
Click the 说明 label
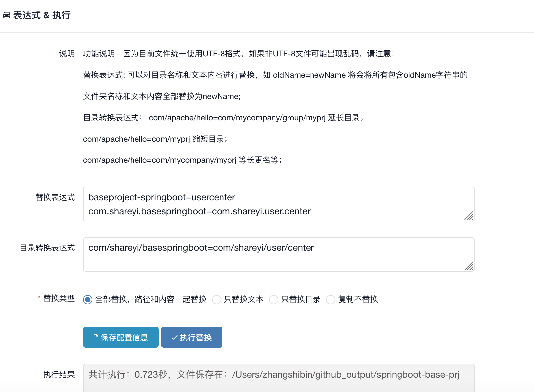(x=67, y=54)
